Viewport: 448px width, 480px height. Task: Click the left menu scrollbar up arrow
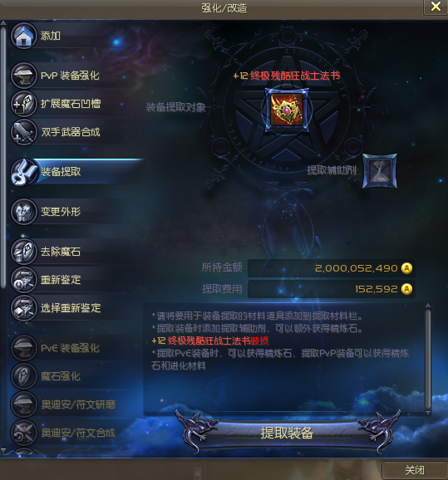coord(3,23)
